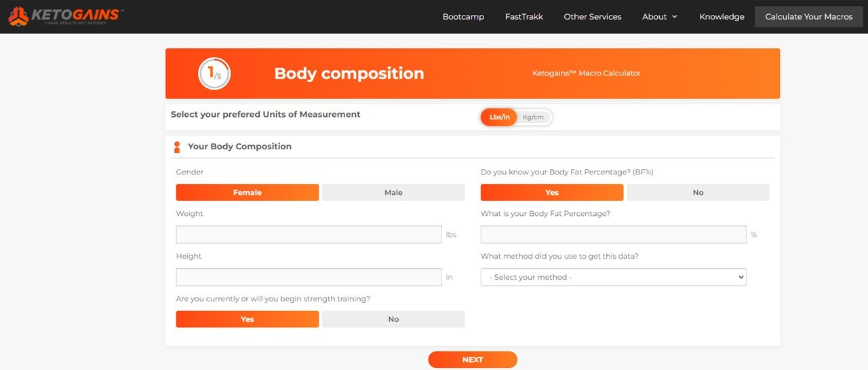Viewport: 868px width, 370px height.
Task: Click the 'in' height unit label
Action: pos(449,278)
